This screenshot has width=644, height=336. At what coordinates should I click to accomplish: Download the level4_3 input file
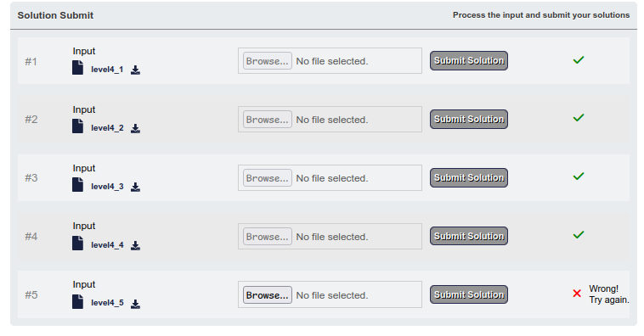pyautogui.click(x=136, y=187)
